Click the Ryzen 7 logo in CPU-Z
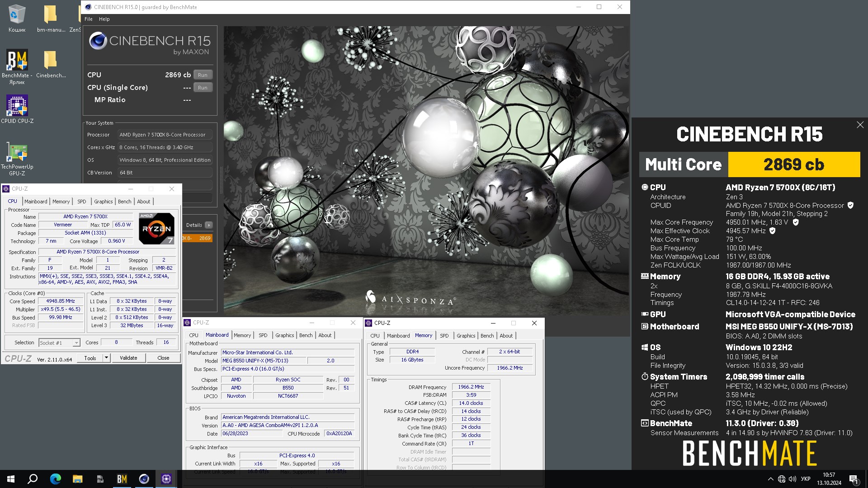 point(156,229)
